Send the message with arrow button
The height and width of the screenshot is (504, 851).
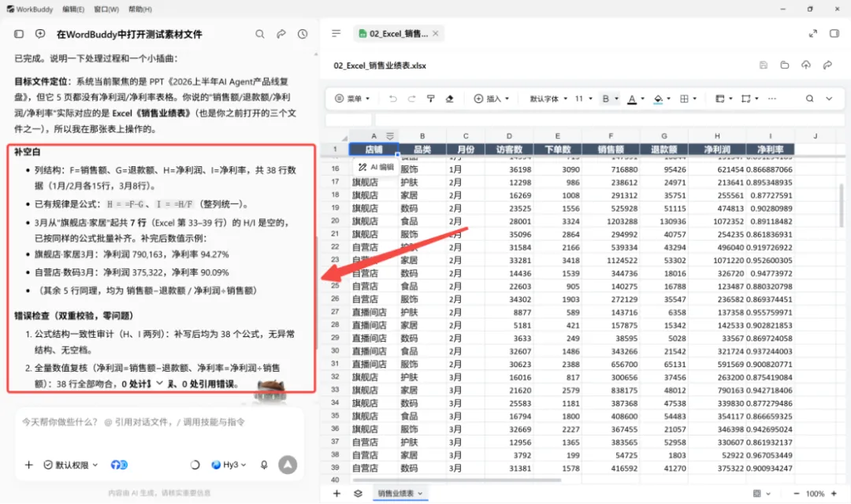(288, 465)
